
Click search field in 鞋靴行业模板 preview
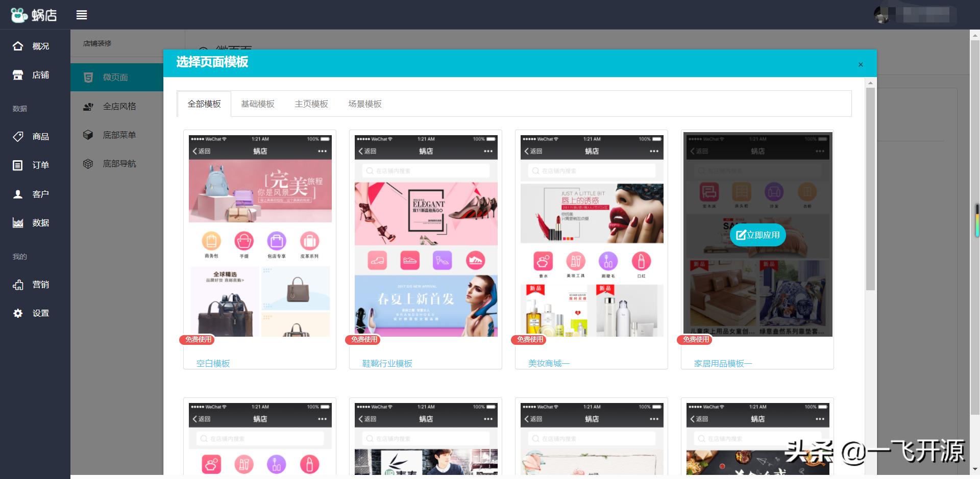point(426,171)
